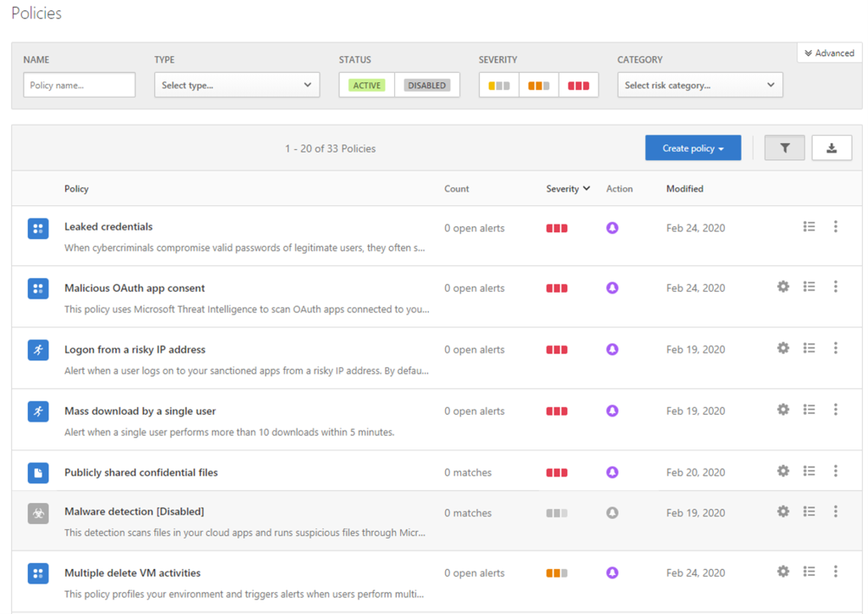Open more options menu for Malicious OAuth app consent
868x614 pixels.
click(x=836, y=287)
